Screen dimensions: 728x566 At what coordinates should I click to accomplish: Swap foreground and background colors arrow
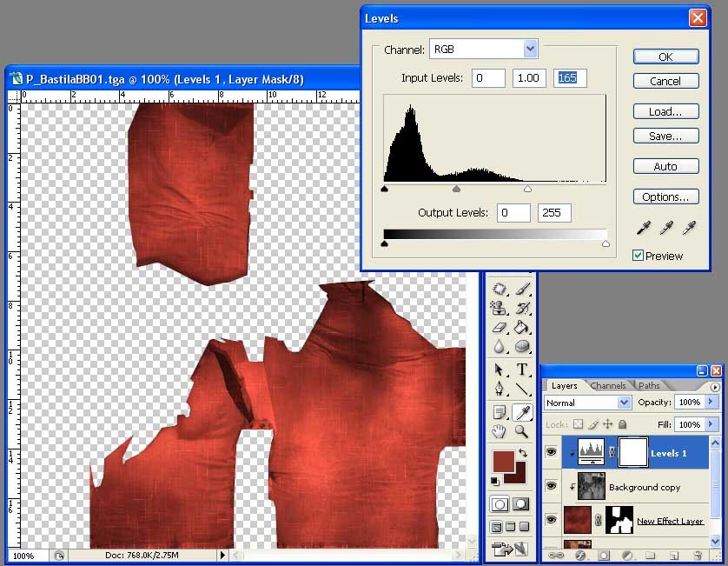[x=522, y=454]
